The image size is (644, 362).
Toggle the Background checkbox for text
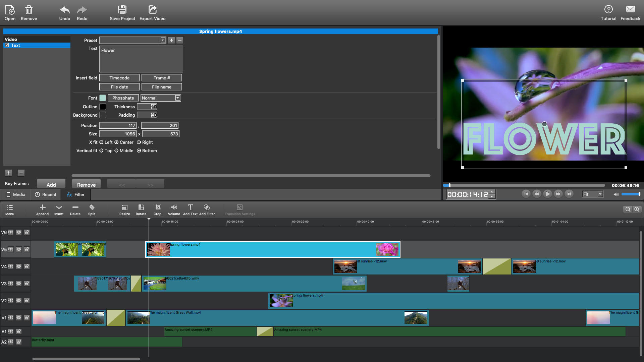pos(102,115)
